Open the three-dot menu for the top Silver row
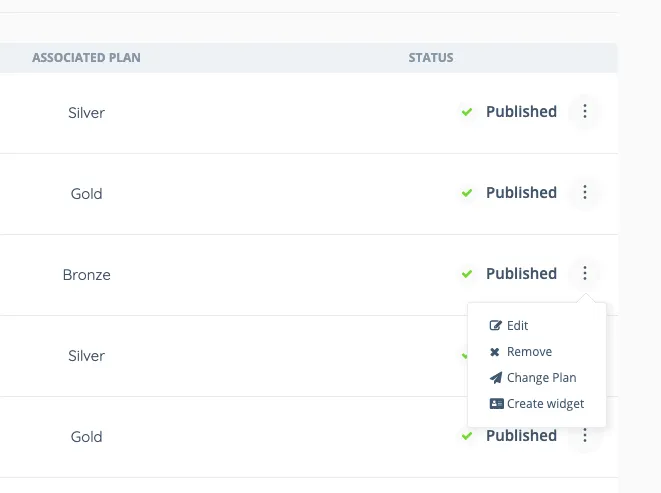 pos(585,112)
